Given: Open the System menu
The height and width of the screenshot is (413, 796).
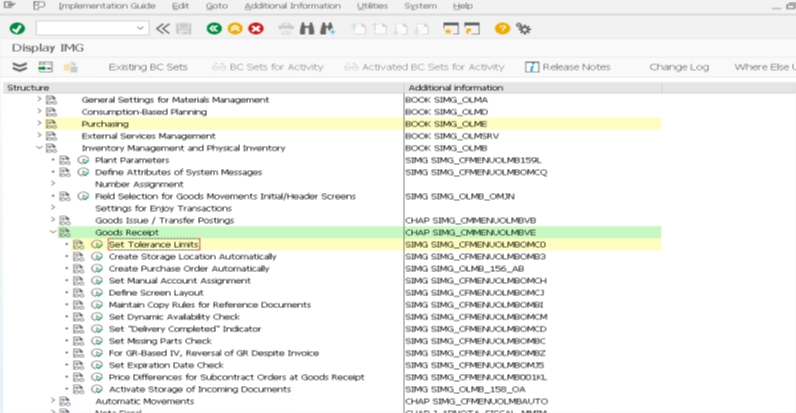Looking at the screenshot, I should pyautogui.click(x=420, y=6).
